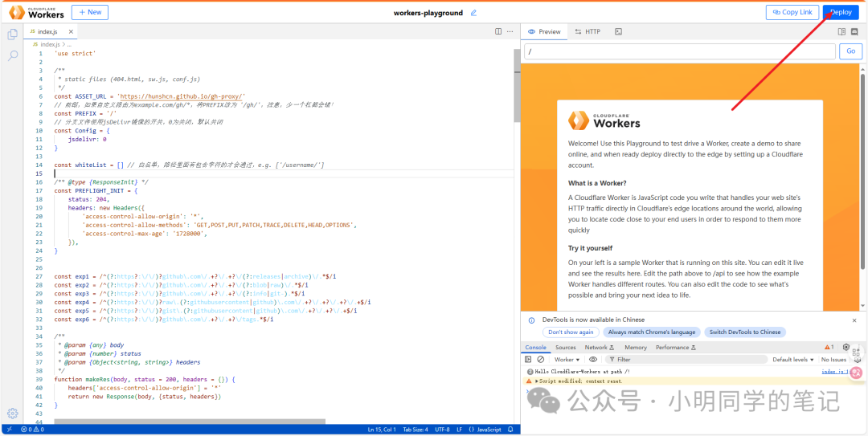Click LF line ending in status bar

460,430
